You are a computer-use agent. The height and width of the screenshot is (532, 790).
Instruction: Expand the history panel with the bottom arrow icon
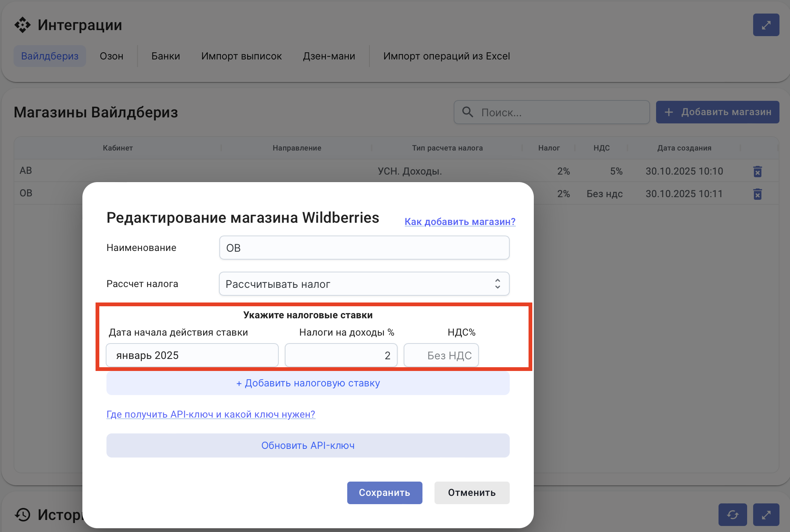[x=766, y=514]
